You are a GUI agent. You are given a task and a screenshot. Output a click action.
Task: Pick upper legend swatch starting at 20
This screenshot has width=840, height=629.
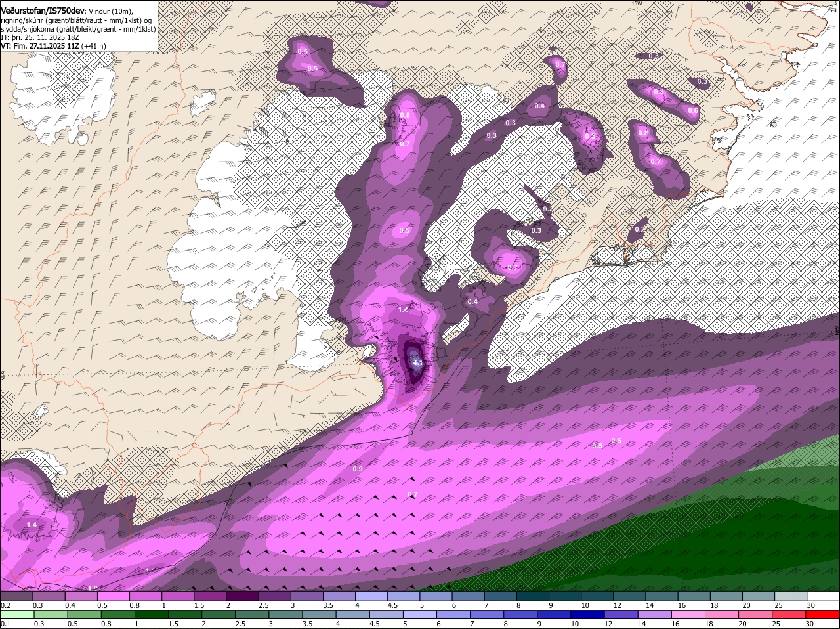tap(759, 596)
